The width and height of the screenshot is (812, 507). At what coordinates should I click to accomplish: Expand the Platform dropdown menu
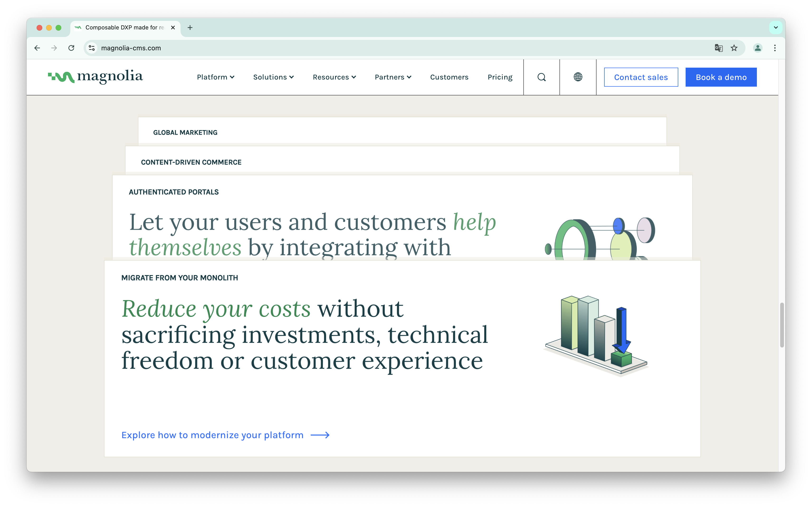click(x=215, y=77)
